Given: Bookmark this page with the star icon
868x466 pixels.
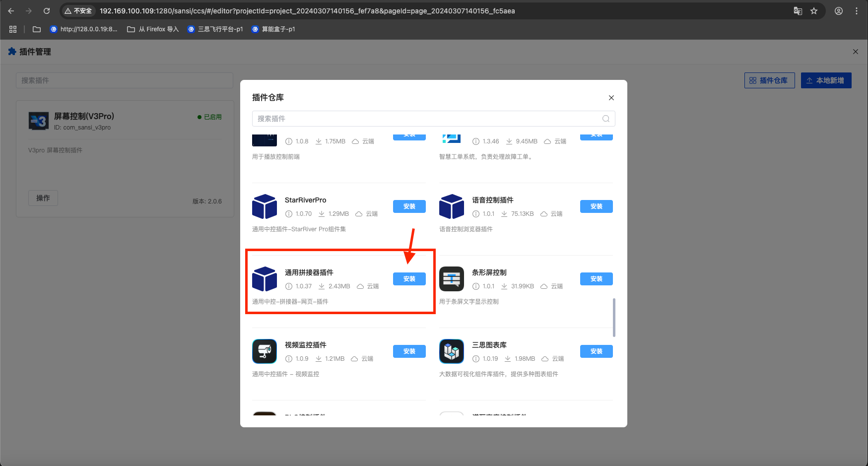Looking at the screenshot, I should tap(814, 11).
